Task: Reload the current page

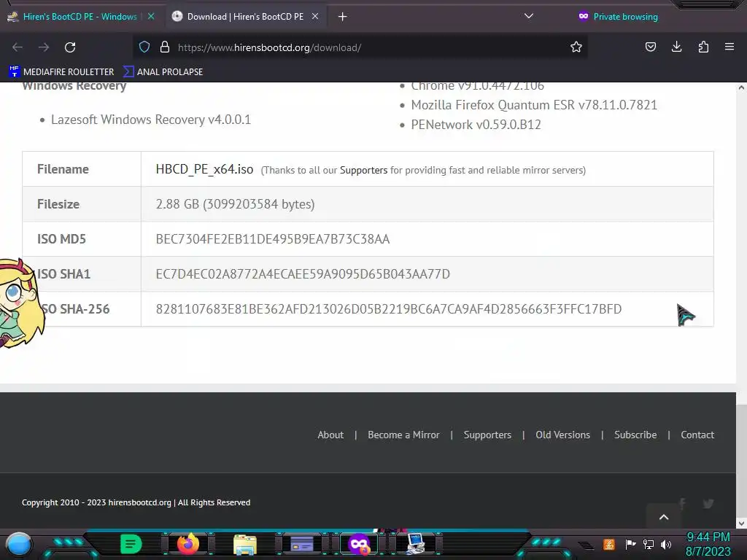Action: 70,47
